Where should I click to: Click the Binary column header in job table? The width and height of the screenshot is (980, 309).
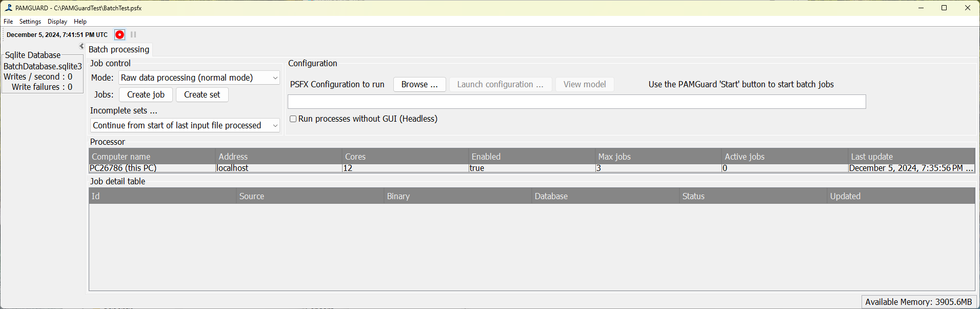[x=458, y=196]
